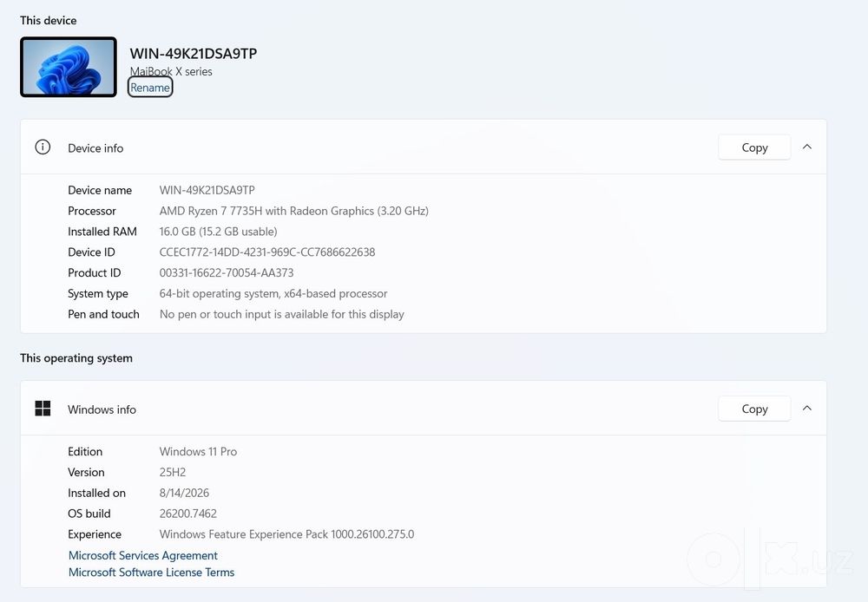Collapse the Windows info section chevron
Viewport: 868px width, 602px height.
[807, 408]
